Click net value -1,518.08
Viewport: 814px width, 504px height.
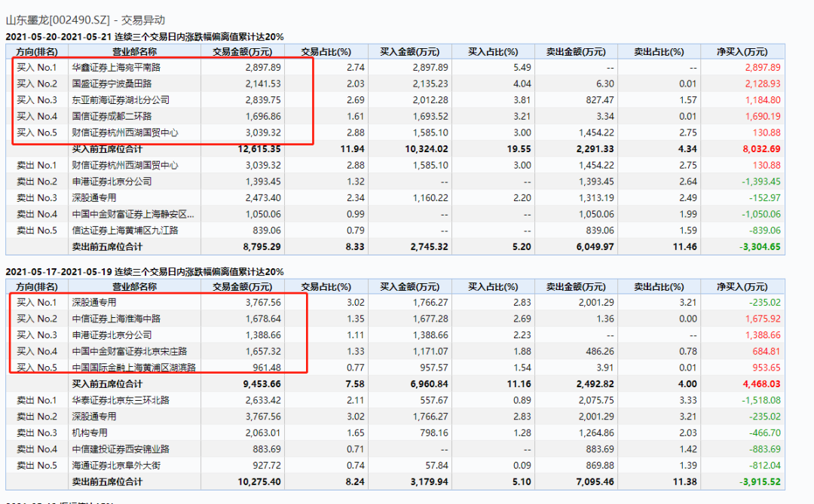point(761,400)
